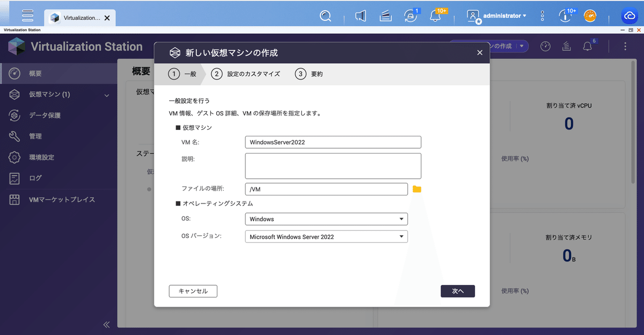
Task: Open the administrator user menu
Action: click(x=496, y=16)
